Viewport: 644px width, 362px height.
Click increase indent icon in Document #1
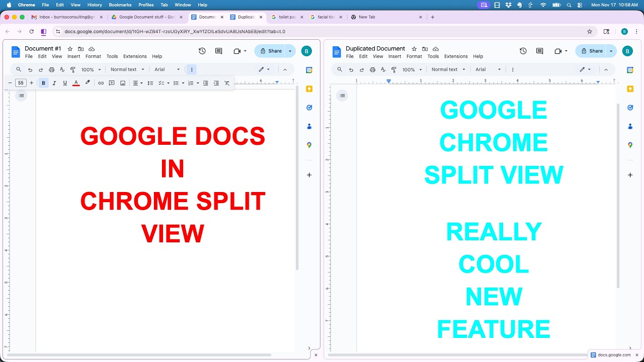216,83
